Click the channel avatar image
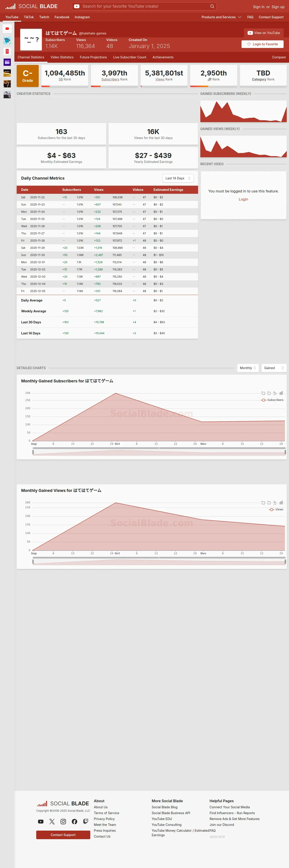The height and width of the screenshot is (868, 289). [31, 39]
